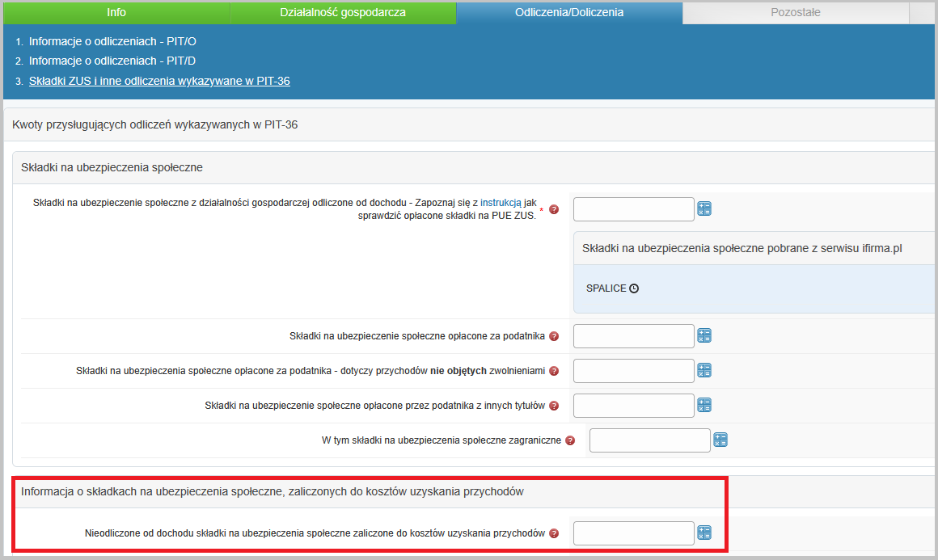Switch to the Info tab
938x560 pixels.
tap(116, 12)
